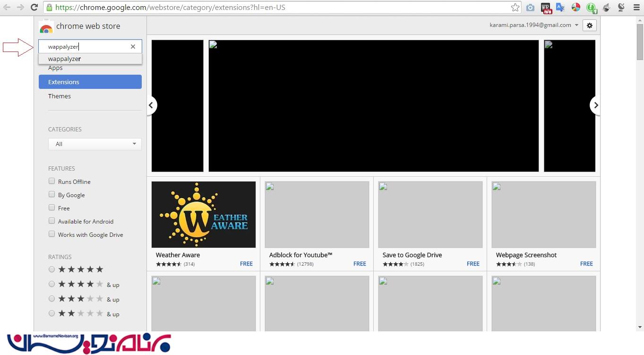Select the five-star rating radio button

[x=52, y=269]
